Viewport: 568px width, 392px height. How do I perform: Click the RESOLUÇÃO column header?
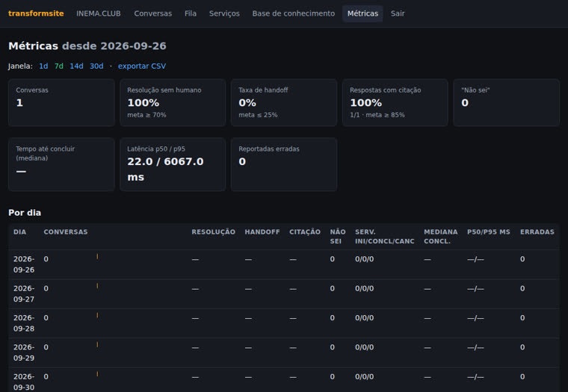click(x=213, y=231)
